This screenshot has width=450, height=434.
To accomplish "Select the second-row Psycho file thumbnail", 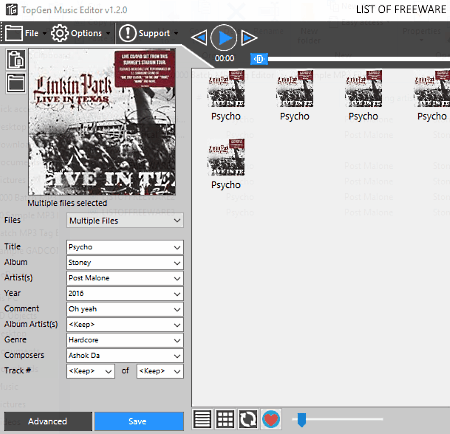I will (x=226, y=157).
